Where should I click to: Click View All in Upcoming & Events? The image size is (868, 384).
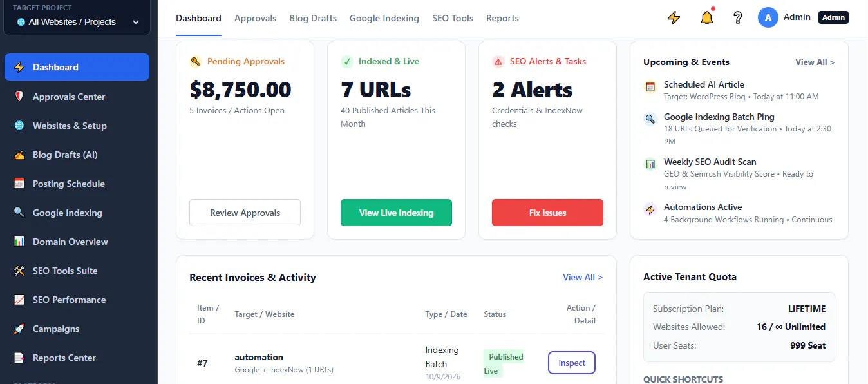[x=815, y=62]
